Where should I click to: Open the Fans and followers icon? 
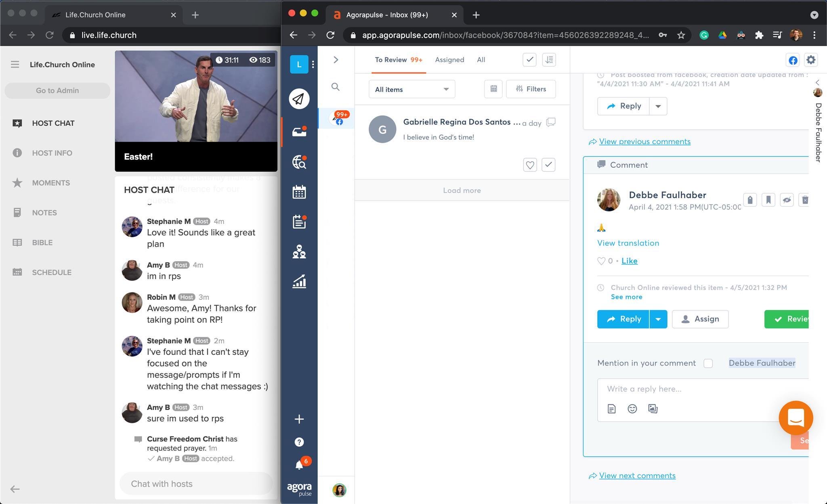299,251
